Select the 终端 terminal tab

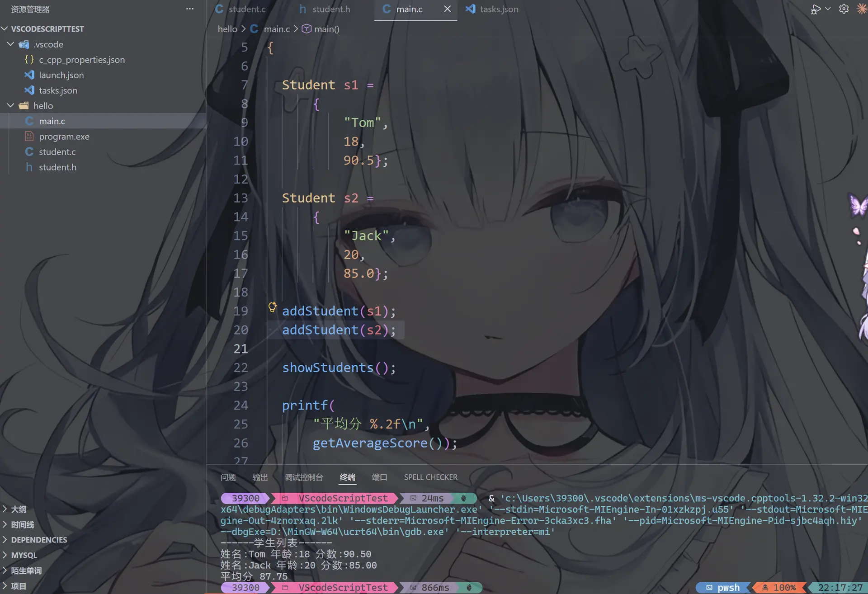(347, 477)
